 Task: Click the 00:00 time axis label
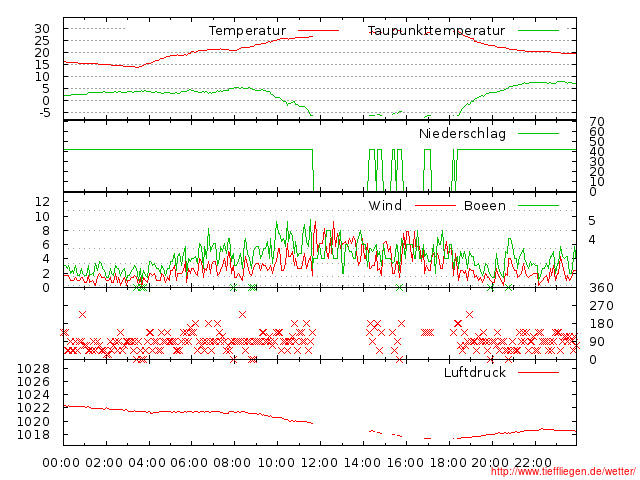point(61,462)
